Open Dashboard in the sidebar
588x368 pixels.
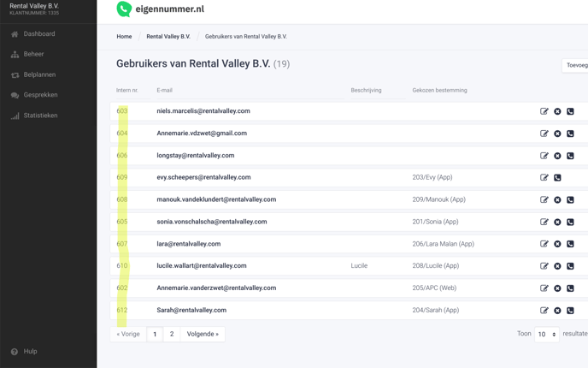click(x=39, y=34)
